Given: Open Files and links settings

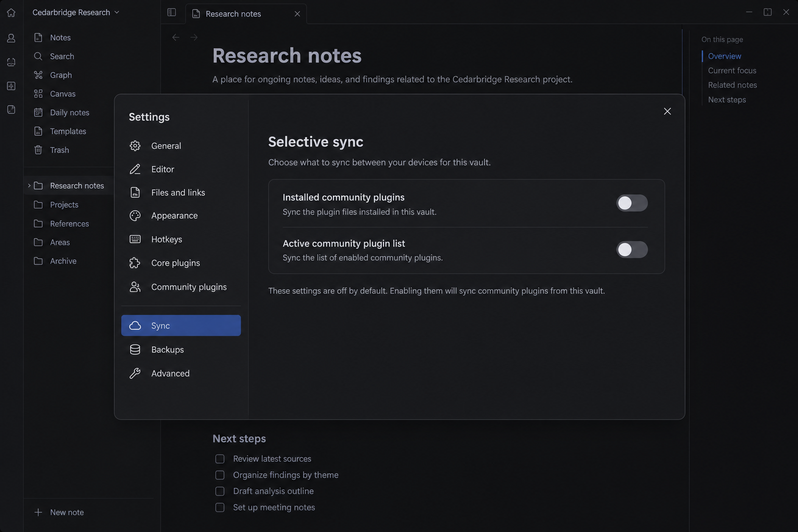Looking at the screenshot, I should pos(181,193).
